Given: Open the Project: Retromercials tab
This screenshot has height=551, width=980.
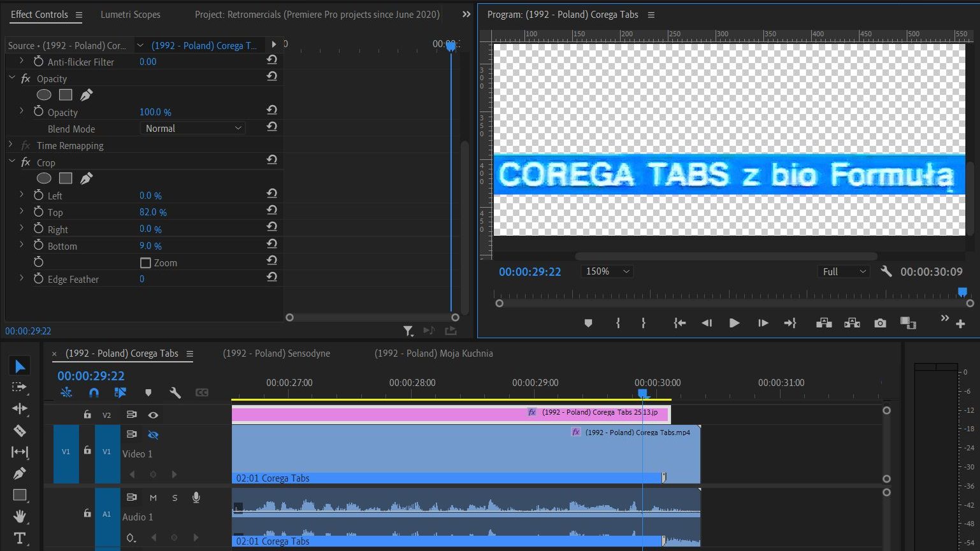Looking at the screenshot, I should tap(317, 15).
